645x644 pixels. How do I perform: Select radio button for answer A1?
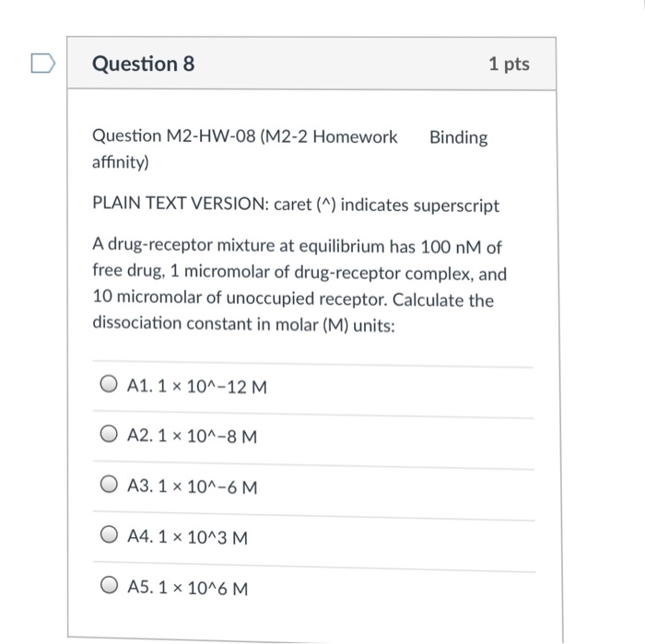109,383
